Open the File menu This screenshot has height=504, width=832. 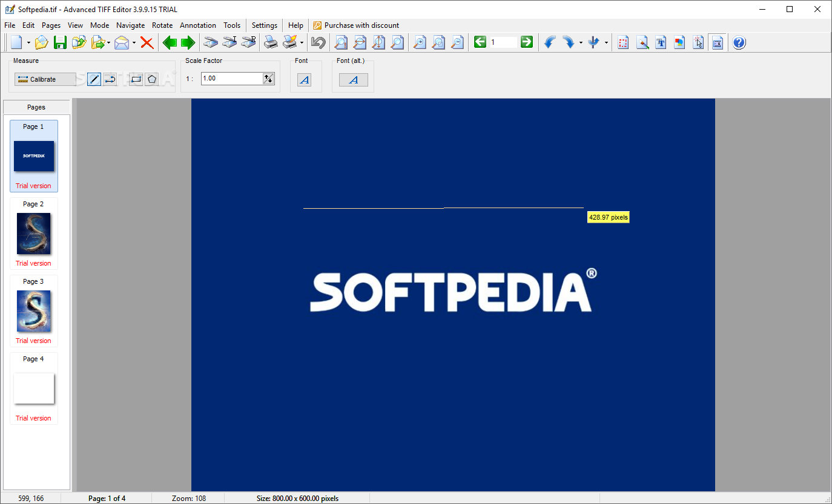point(10,25)
